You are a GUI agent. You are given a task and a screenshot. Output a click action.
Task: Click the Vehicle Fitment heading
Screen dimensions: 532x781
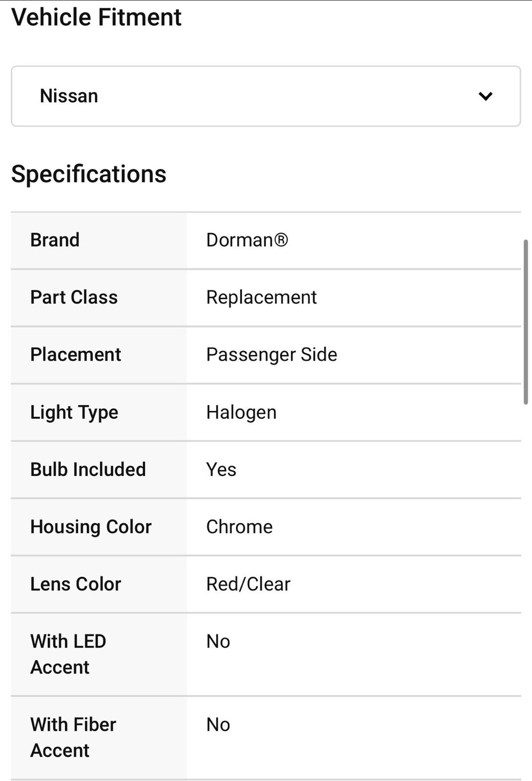pyautogui.click(x=97, y=18)
